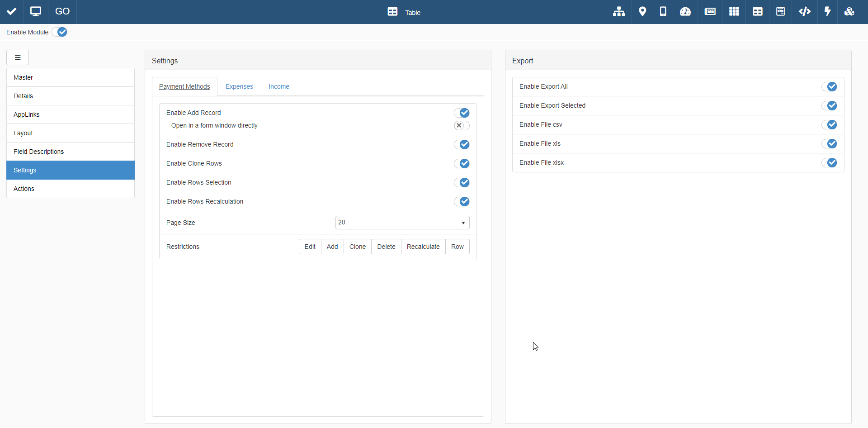Click the lightning bolt actions icon
The width and height of the screenshot is (868, 428).
[827, 12]
